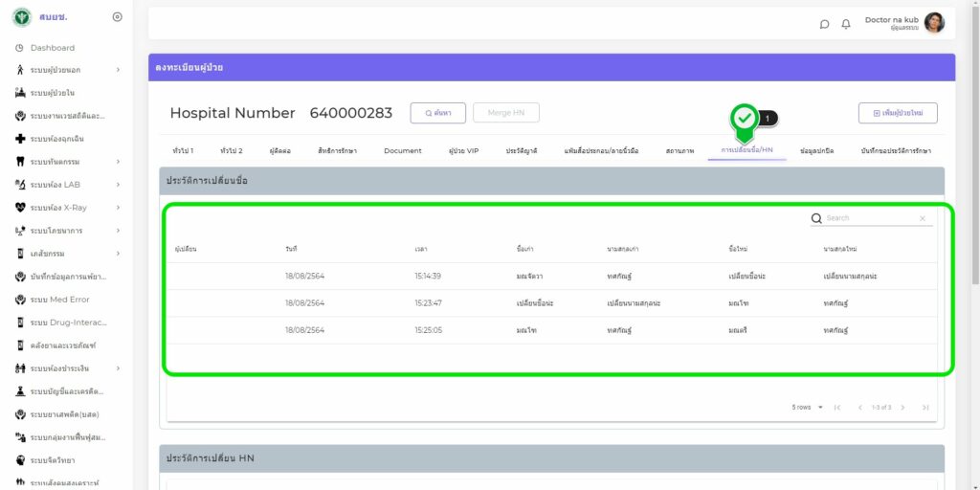The image size is (980, 490).
Task: Switch to the ผู้ป่วย VIP tab
Action: (x=463, y=151)
